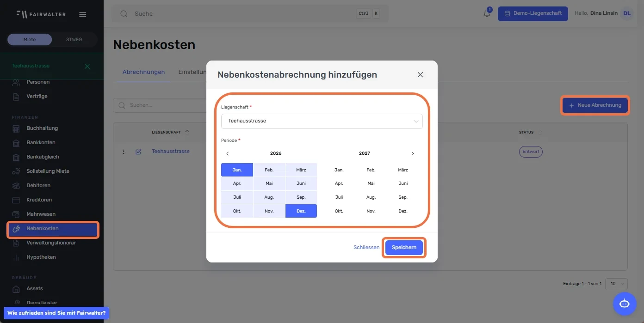
Task: Open Kreditoren in sidebar
Action: (39, 200)
